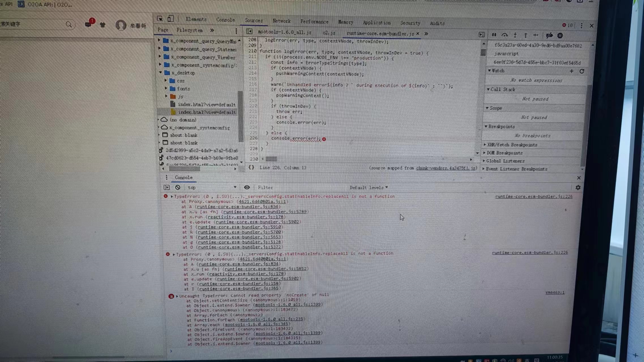644x362 pixels.
Task: Click the refresh watch expressions icon
Action: (582, 71)
